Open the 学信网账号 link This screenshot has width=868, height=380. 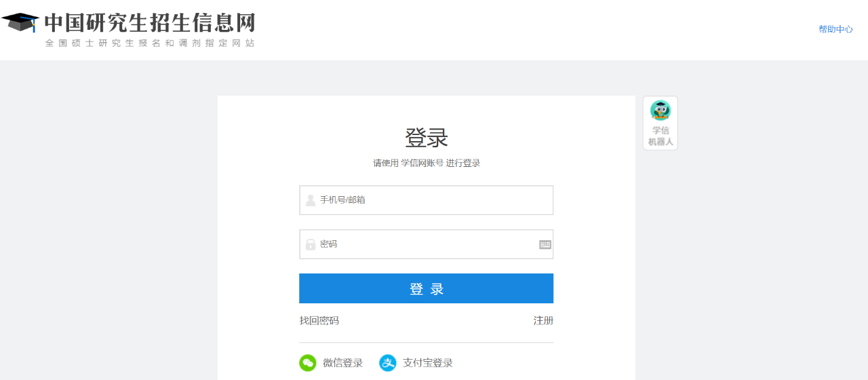click(422, 163)
